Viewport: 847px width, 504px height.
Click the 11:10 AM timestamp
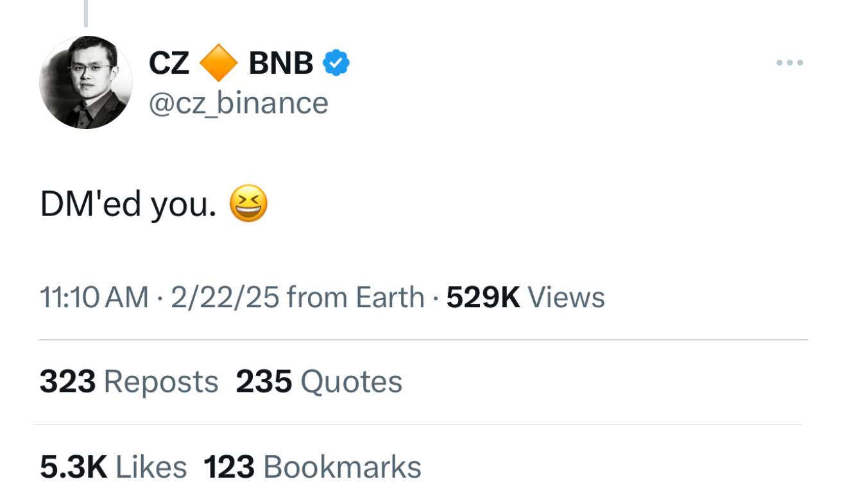click(94, 298)
